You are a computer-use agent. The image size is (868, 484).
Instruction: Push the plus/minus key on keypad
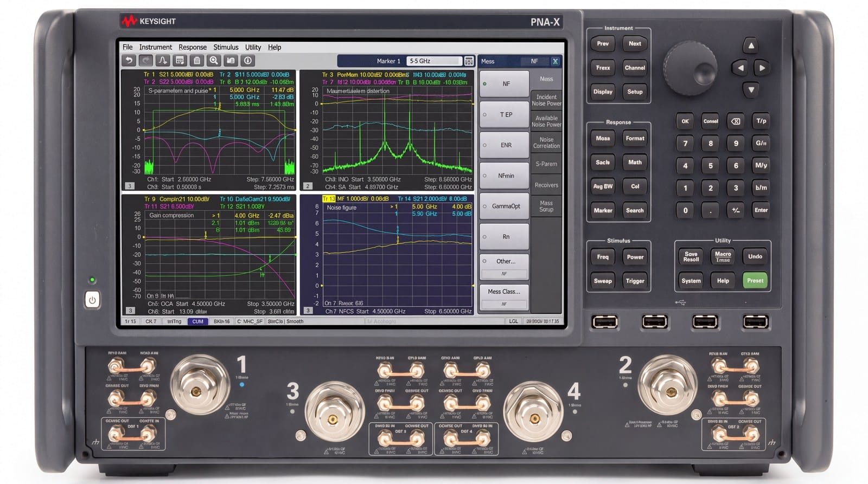click(736, 210)
